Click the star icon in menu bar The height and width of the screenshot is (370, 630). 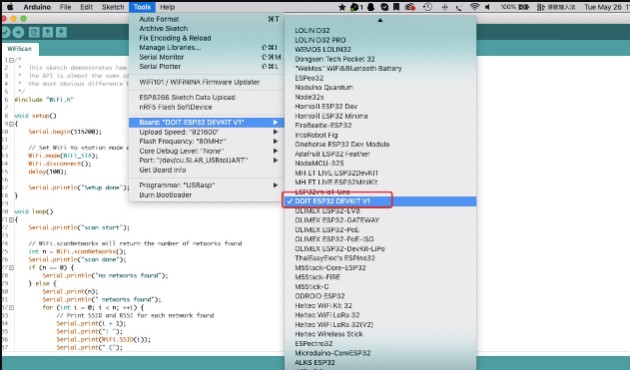tap(342, 7)
